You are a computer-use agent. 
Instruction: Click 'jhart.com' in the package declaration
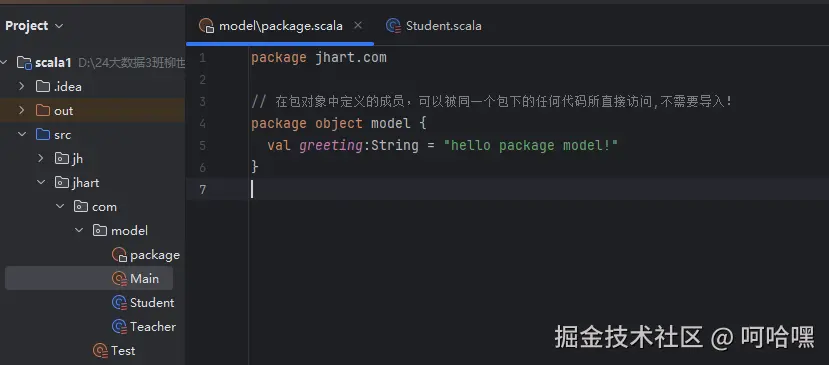click(x=351, y=58)
